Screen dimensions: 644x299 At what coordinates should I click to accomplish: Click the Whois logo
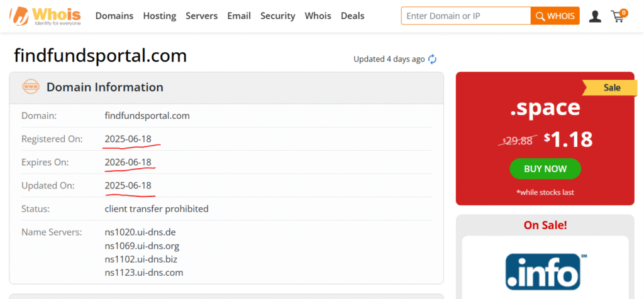point(45,16)
